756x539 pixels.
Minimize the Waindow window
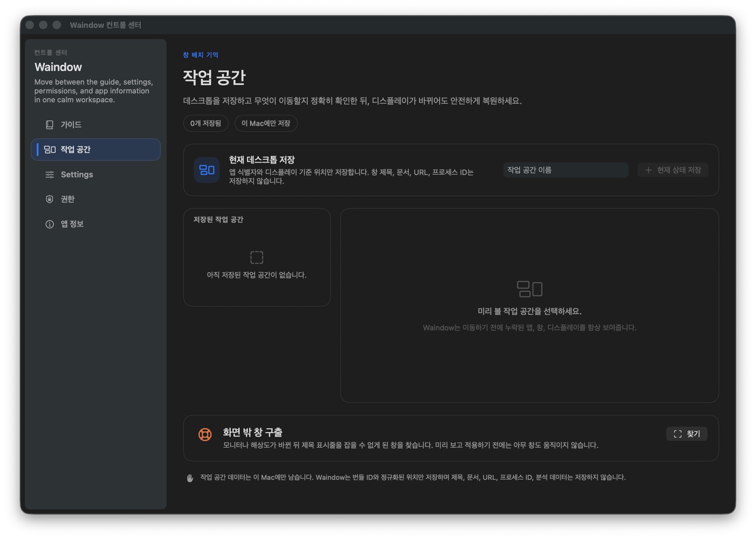click(x=43, y=25)
